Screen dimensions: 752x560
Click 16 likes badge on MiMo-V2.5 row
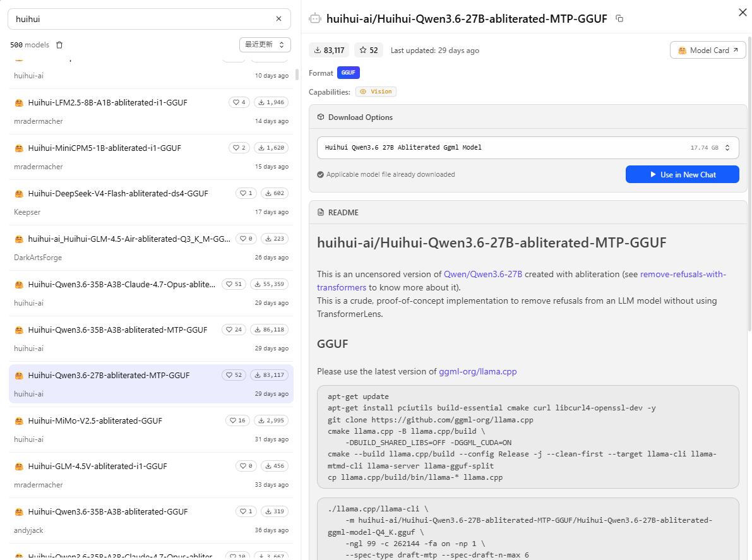pyautogui.click(x=237, y=420)
